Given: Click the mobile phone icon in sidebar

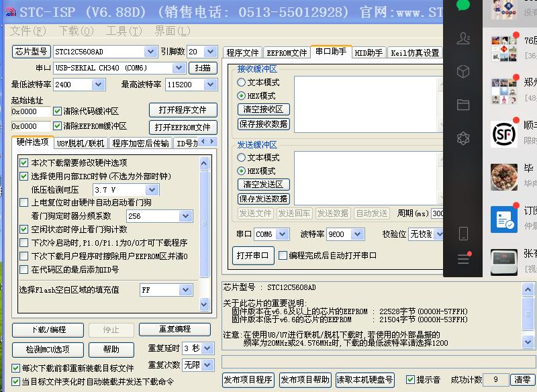Looking at the screenshot, I should pyautogui.click(x=462, y=234).
